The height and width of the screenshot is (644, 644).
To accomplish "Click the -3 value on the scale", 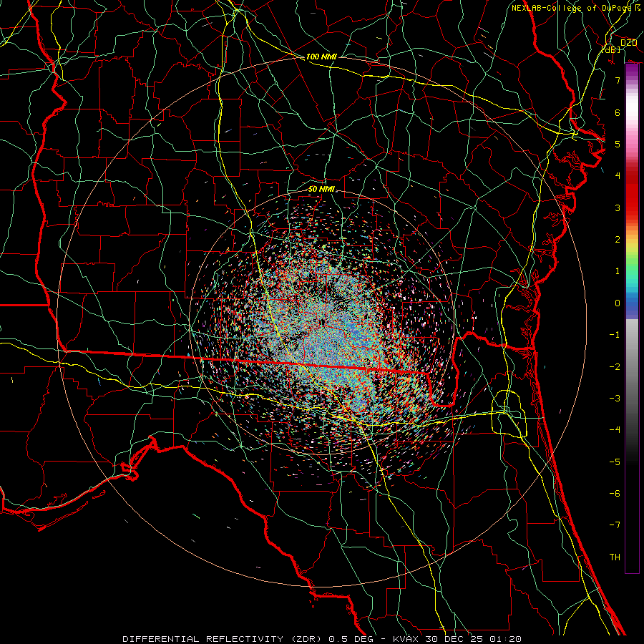I will 615,398.
